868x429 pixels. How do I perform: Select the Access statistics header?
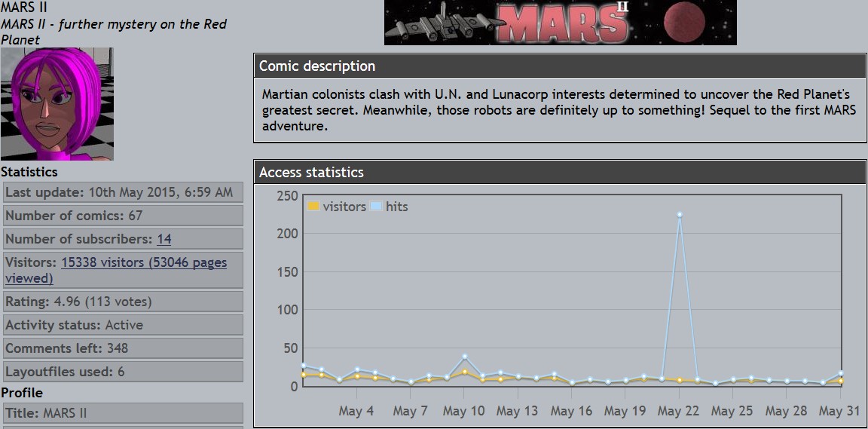560,173
